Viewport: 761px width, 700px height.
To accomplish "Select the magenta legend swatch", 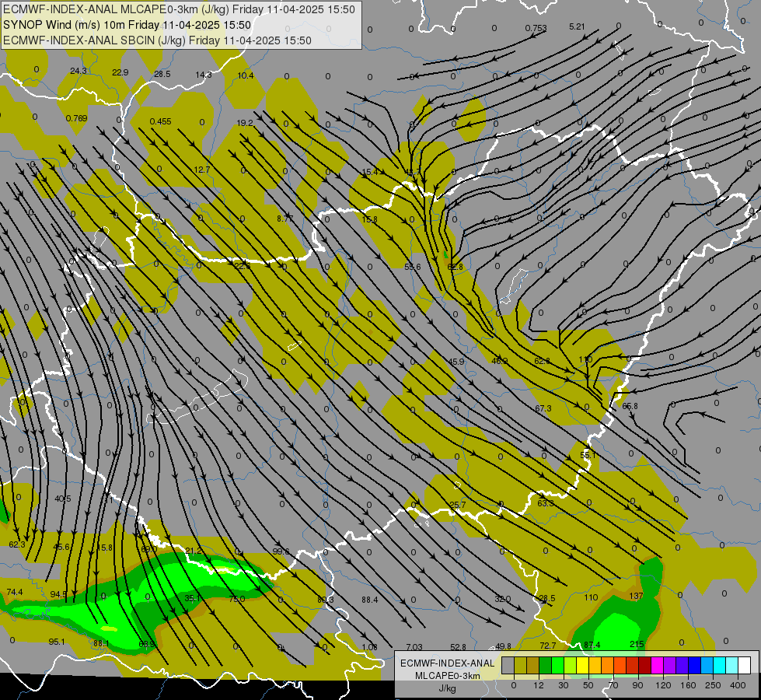I will (658, 665).
